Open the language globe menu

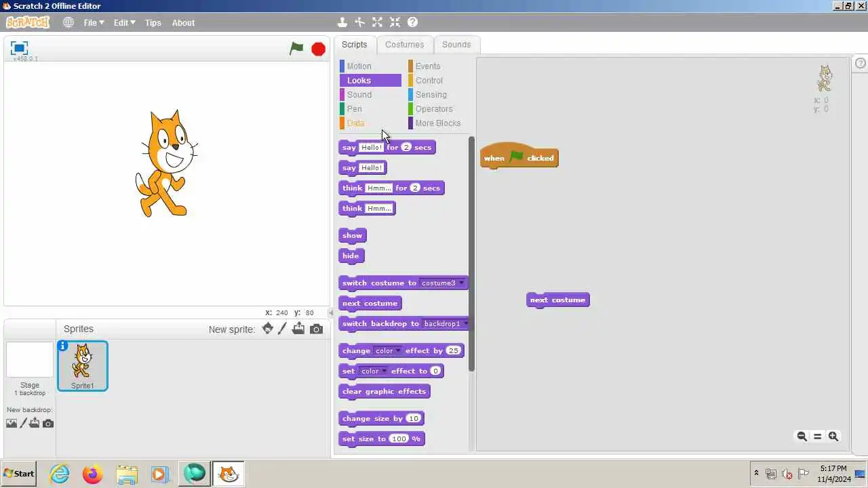coord(68,22)
